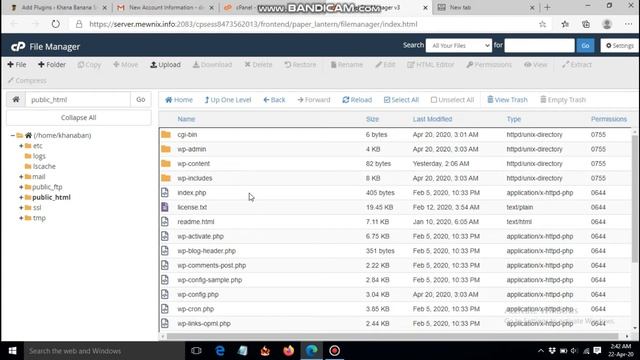Expand the public_ftp folder node
This screenshot has height=360, width=640.
(21, 187)
